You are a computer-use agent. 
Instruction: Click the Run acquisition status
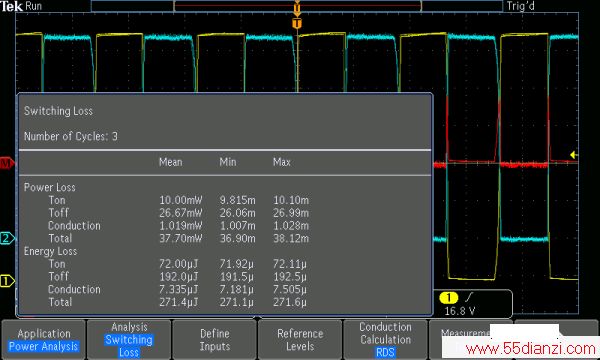pos(34,6)
